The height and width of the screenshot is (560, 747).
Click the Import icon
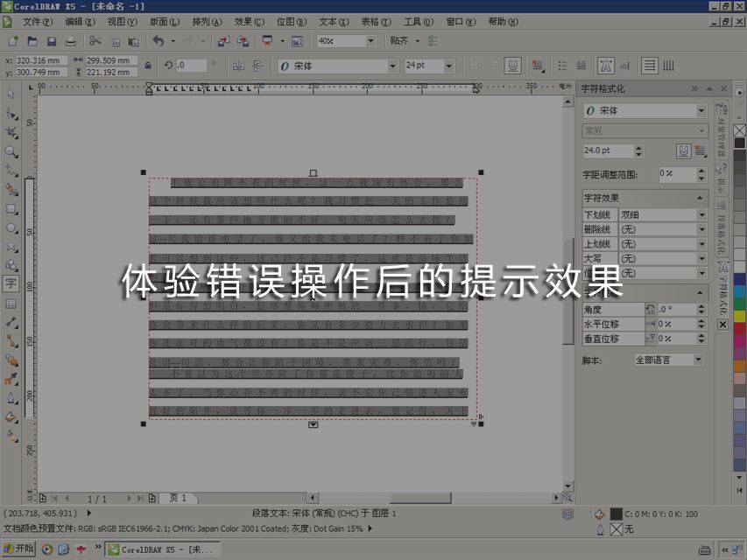coord(223,41)
